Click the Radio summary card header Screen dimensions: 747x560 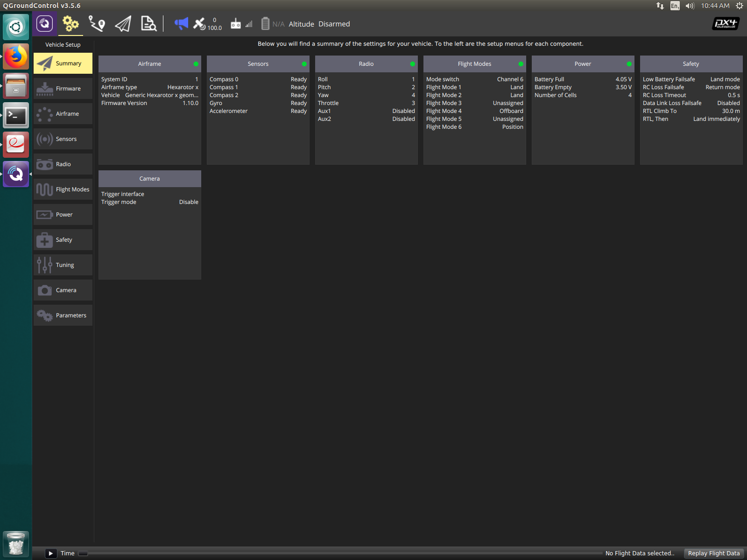click(366, 64)
